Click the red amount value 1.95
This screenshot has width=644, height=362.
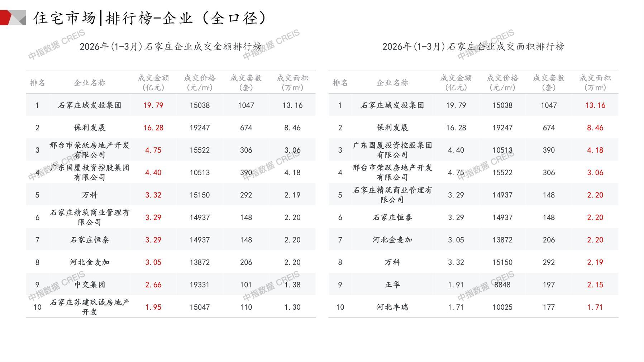click(x=153, y=307)
